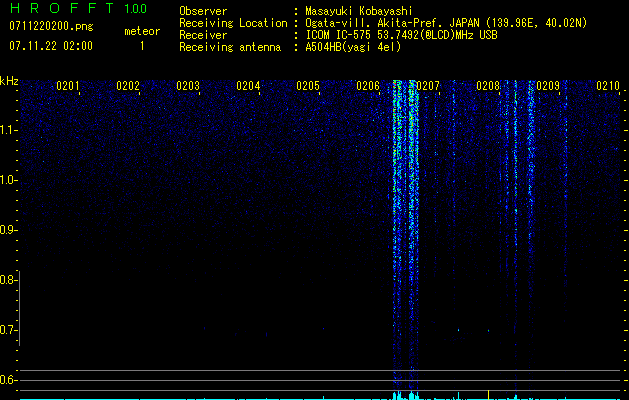Image resolution: width=629 pixels, height=400 pixels.
Task: Click the Receiving antenna label
Action: pyautogui.click(x=230, y=47)
